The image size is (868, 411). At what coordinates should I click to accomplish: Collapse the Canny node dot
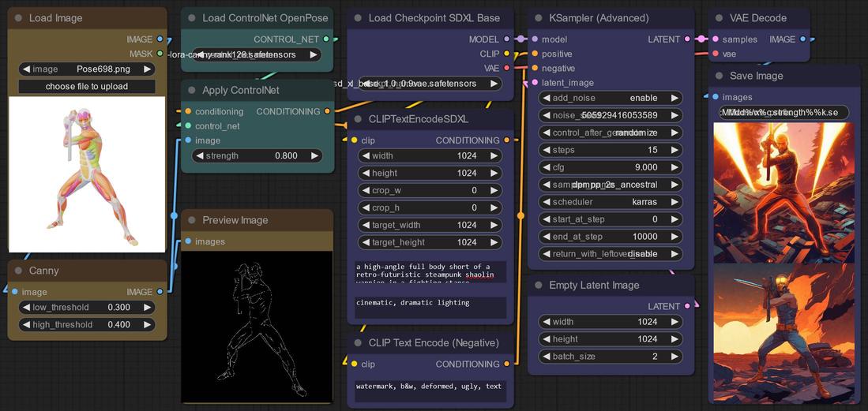pyautogui.click(x=18, y=271)
